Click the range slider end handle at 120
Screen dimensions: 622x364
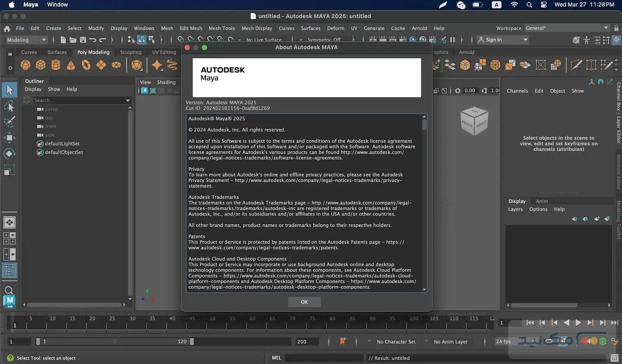192,341
